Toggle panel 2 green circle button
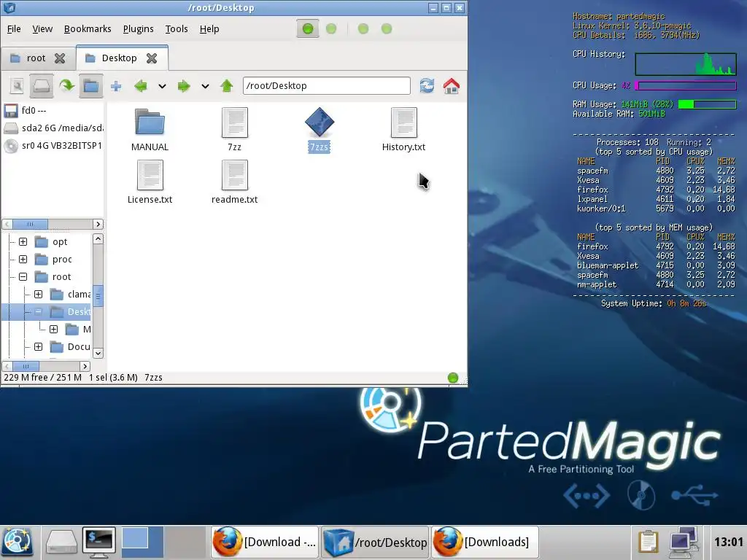747x560 pixels. pyautogui.click(x=331, y=29)
